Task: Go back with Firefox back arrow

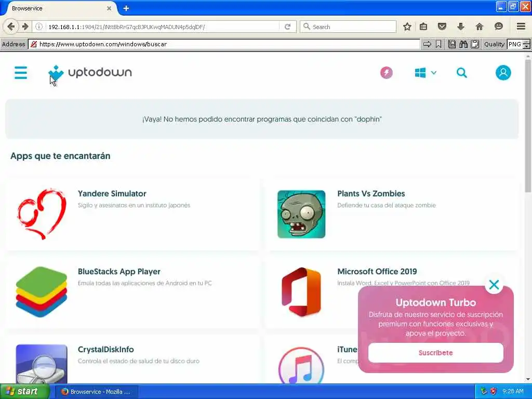Action: pyautogui.click(x=10, y=26)
